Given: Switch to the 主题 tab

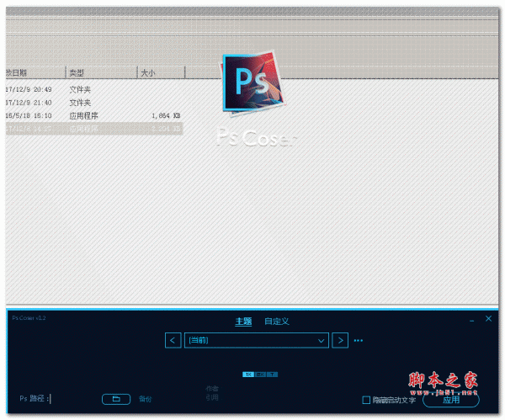Looking at the screenshot, I should (x=243, y=322).
